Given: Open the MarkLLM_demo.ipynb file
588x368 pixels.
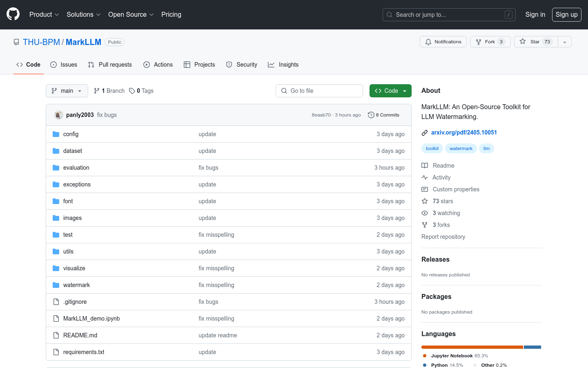Looking at the screenshot, I should 91,319.
